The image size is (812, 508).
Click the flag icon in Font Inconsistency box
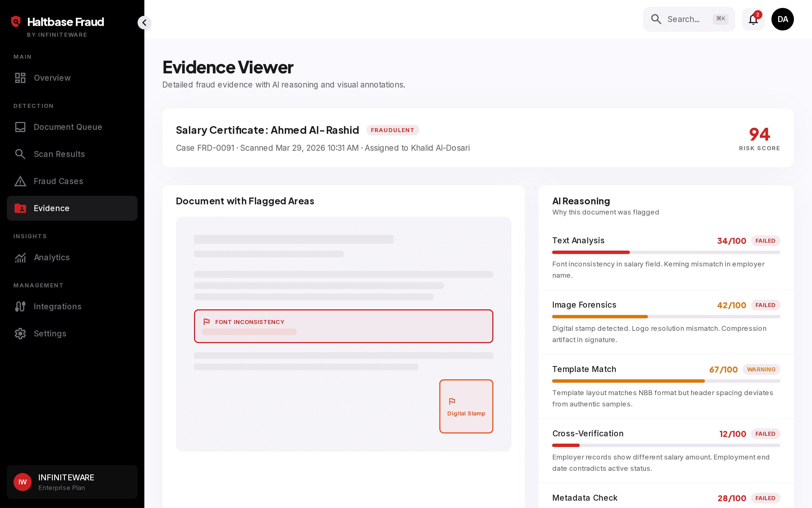coord(206,322)
